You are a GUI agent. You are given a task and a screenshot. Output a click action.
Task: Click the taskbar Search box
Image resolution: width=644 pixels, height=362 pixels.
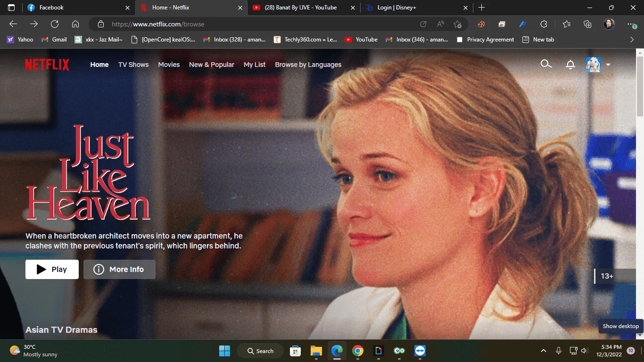(261, 351)
